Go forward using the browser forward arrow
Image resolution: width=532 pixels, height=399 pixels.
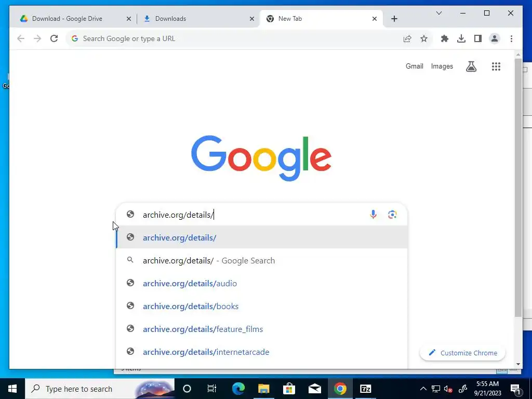[37, 38]
